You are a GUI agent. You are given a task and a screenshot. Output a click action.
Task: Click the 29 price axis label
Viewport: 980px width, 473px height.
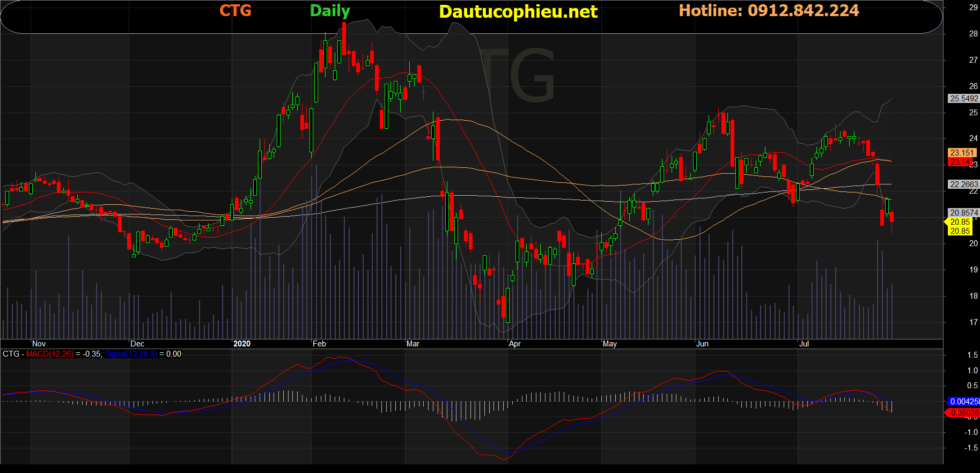[x=973, y=8]
